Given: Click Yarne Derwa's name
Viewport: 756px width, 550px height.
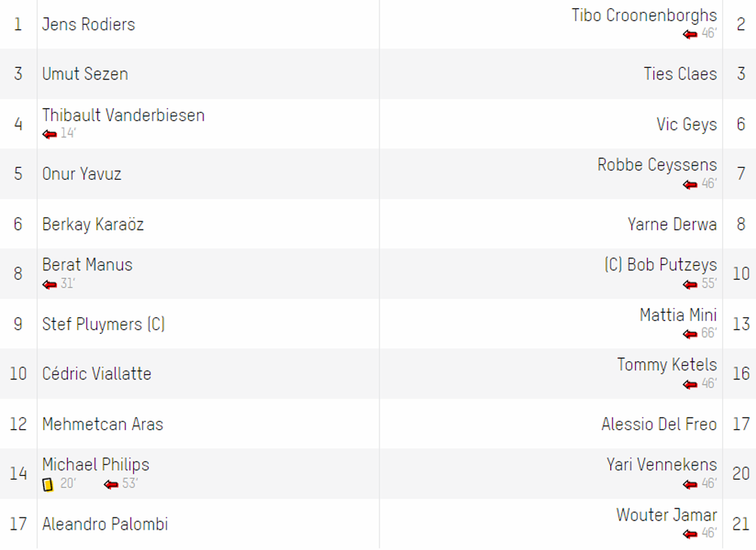Looking at the screenshot, I should click(x=672, y=224).
